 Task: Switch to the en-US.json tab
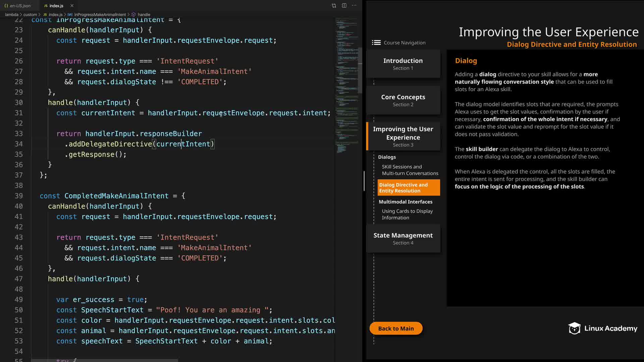pyautogui.click(x=20, y=6)
